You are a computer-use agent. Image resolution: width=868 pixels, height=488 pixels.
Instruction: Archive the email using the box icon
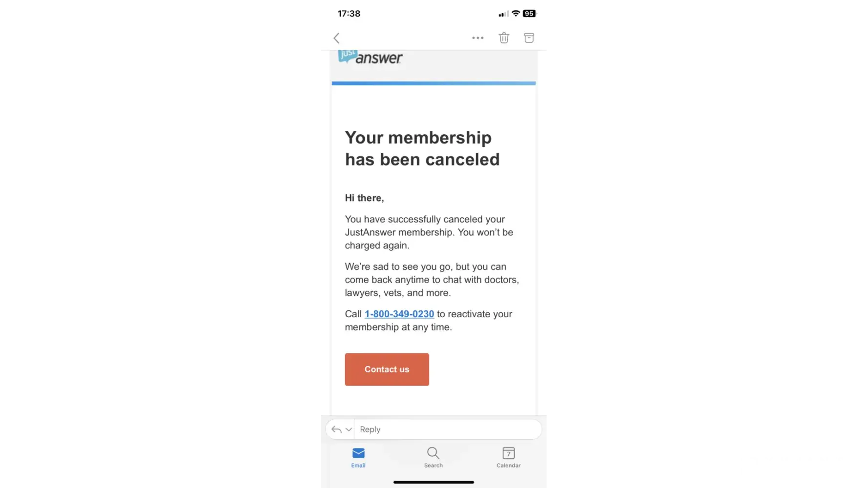pyautogui.click(x=529, y=38)
